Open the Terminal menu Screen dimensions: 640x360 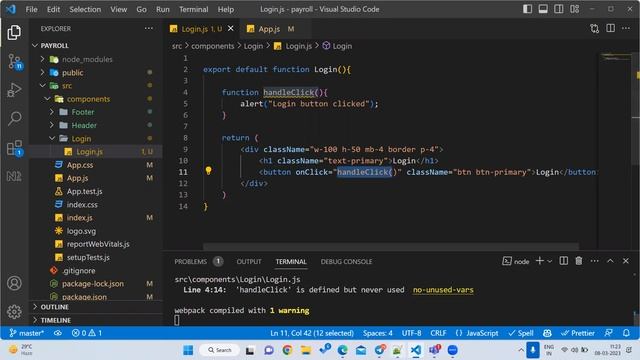193,9
